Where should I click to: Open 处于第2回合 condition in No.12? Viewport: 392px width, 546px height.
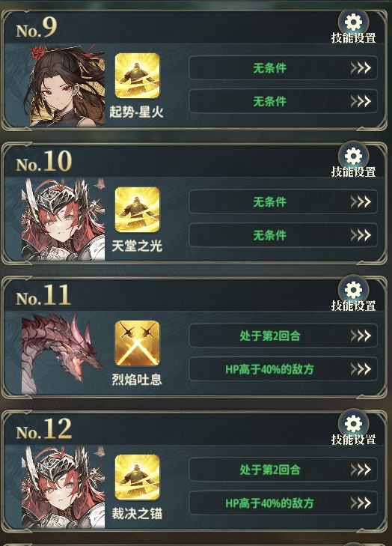tap(283, 469)
